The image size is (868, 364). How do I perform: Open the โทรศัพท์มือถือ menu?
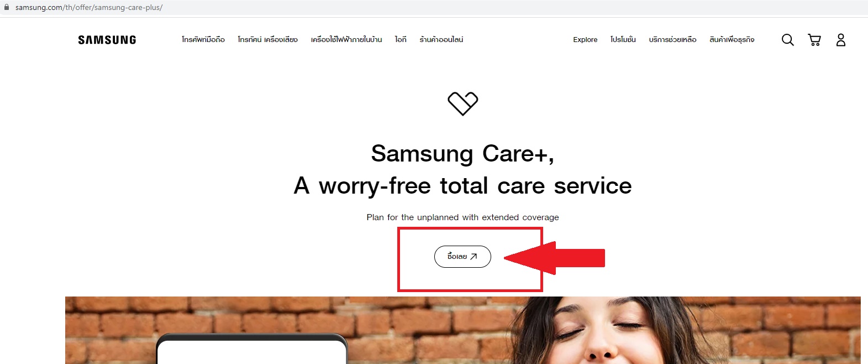coord(203,40)
